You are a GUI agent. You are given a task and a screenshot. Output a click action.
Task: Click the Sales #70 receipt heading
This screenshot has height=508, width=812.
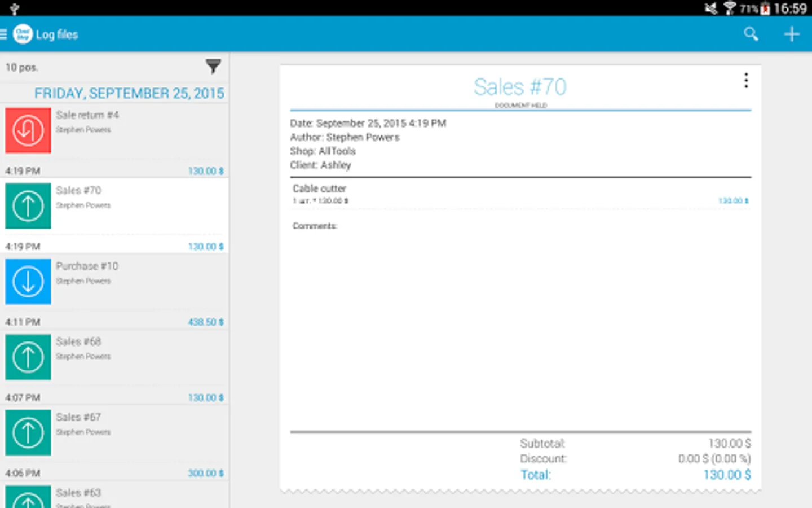(520, 87)
